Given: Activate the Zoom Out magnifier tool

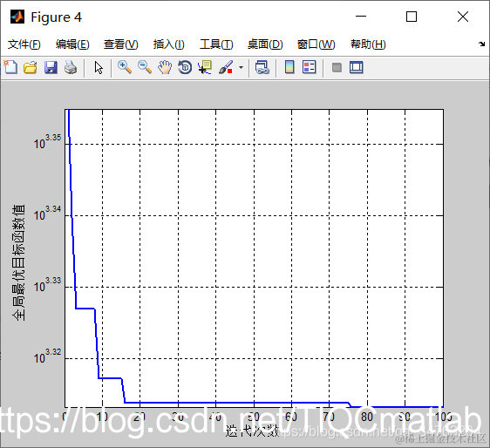Looking at the screenshot, I should [145, 67].
